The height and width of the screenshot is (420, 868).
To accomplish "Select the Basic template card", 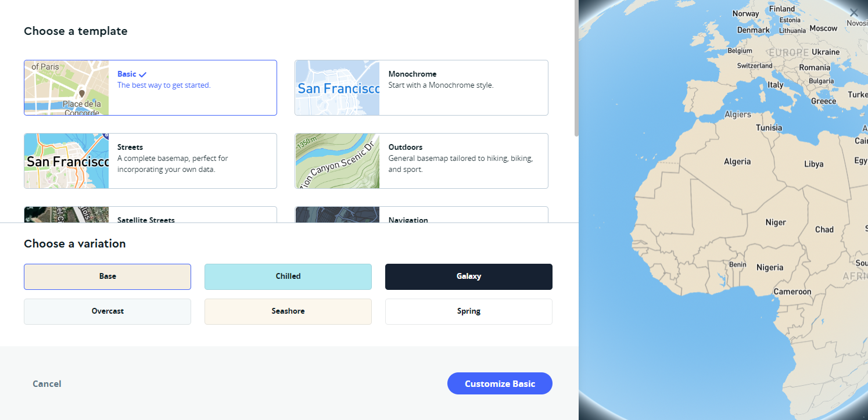I will pos(150,88).
